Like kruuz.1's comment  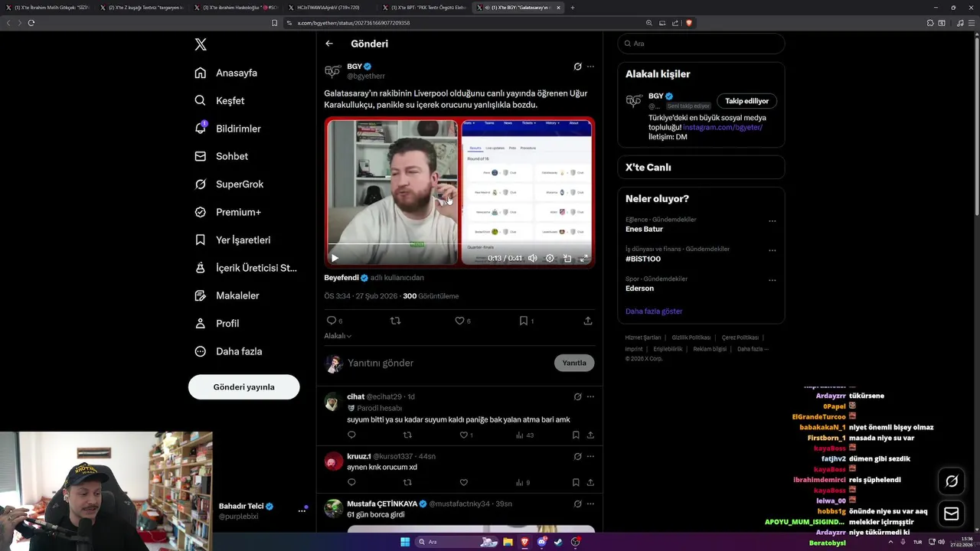click(463, 482)
